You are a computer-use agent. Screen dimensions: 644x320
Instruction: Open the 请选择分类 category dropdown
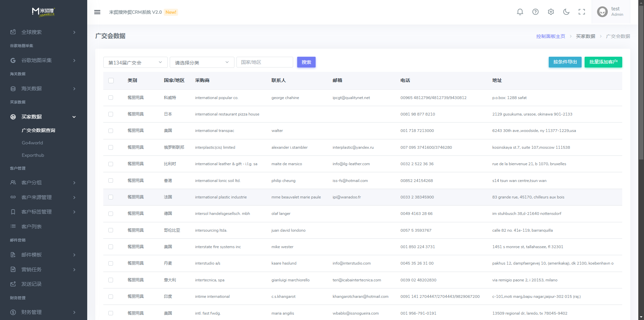coord(202,62)
